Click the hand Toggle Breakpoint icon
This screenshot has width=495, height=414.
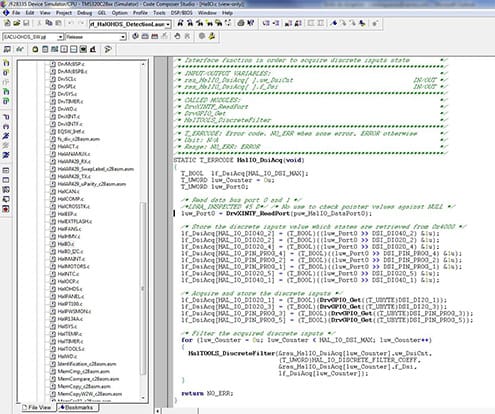[x=177, y=36]
